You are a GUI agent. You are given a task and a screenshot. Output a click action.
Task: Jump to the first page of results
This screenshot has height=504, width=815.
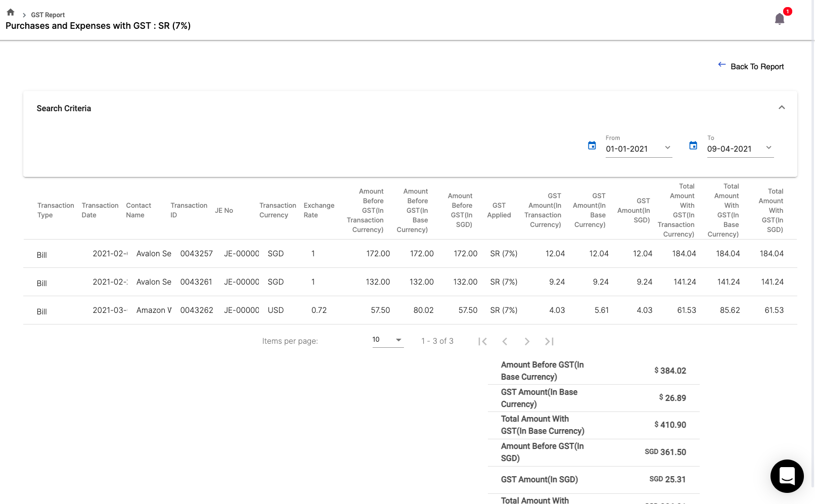pyautogui.click(x=482, y=341)
